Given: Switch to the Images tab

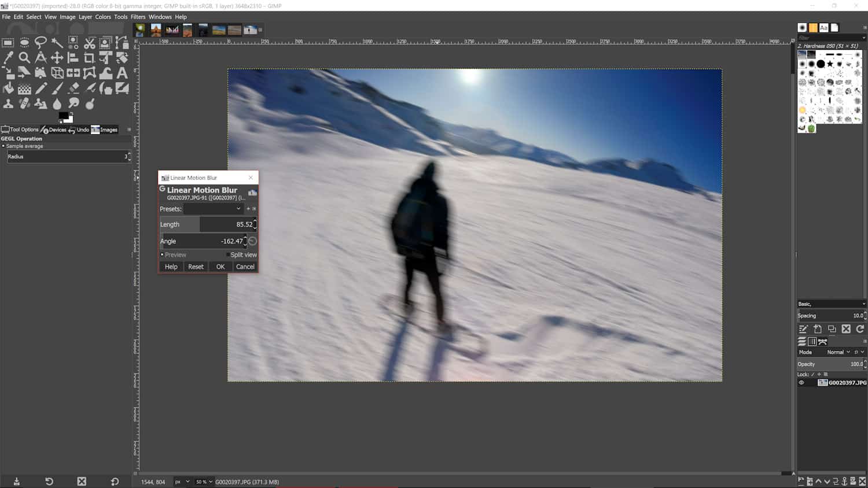Looking at the screenshot, I should [x=105, y=130].
